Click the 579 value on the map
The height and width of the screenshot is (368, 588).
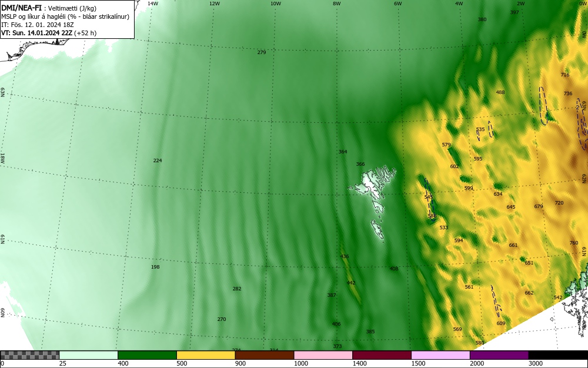click(x=446, y=145)
